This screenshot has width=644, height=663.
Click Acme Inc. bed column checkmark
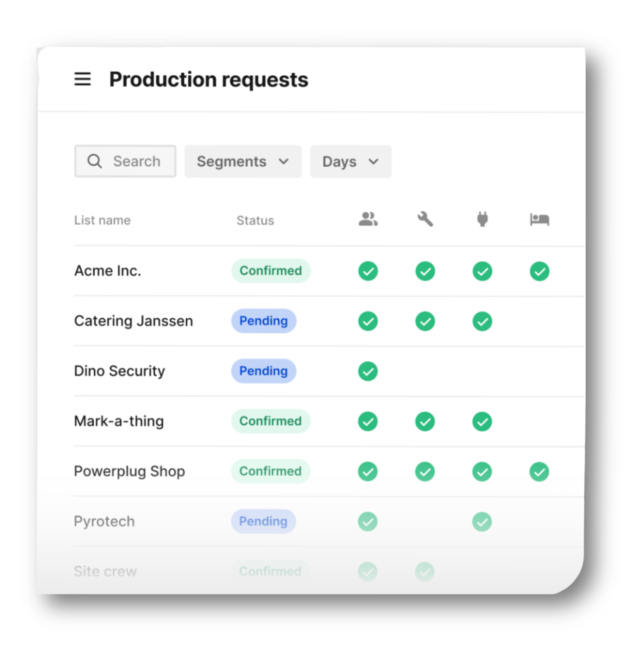point(540,271)
